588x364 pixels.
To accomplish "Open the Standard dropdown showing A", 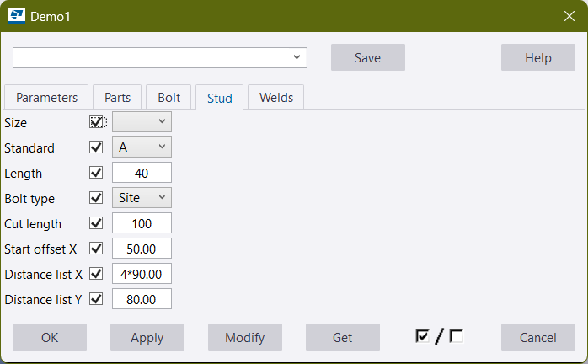I will 142,147.
